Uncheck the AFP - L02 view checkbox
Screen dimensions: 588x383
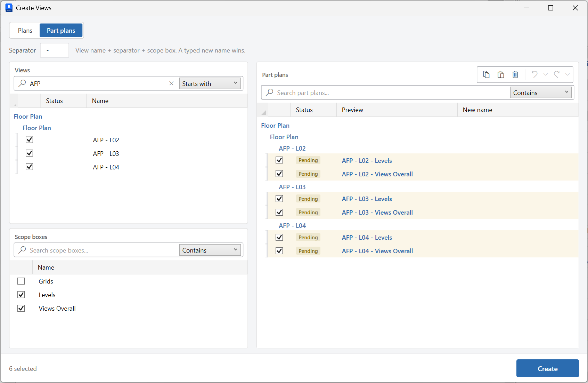click(x=30, y=139)
